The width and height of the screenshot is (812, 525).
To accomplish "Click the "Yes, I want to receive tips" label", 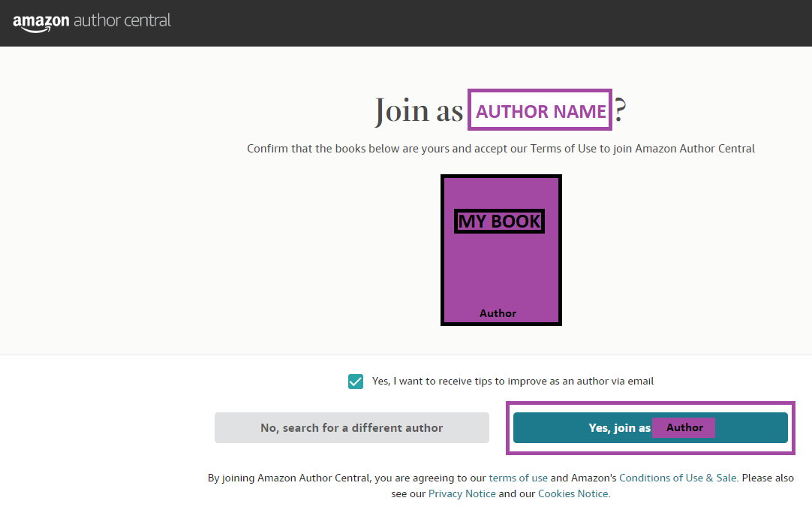I will click(513, 381).
